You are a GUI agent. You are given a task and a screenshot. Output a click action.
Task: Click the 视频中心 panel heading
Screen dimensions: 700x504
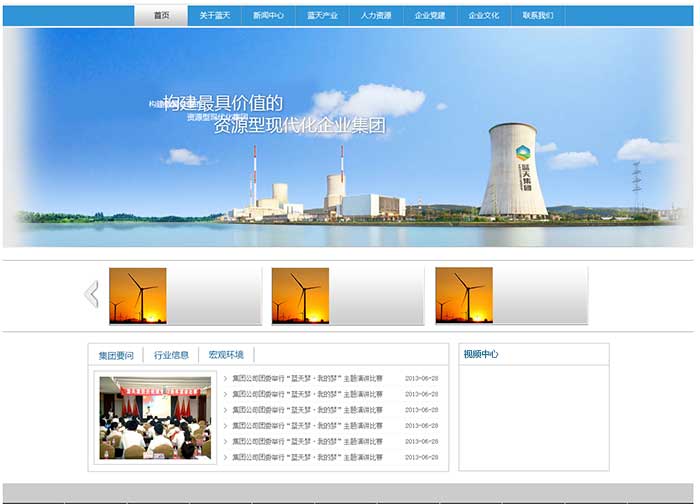click(481, 354)
